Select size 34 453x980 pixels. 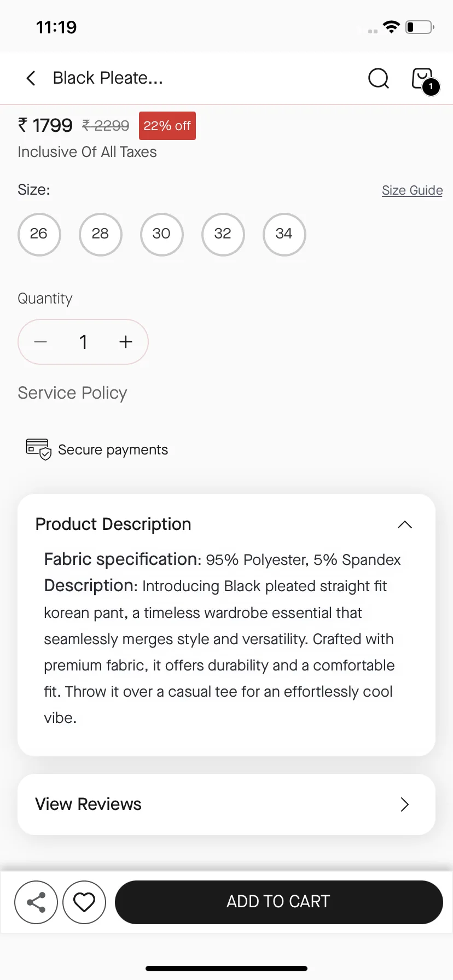click(x=284, y=234)
